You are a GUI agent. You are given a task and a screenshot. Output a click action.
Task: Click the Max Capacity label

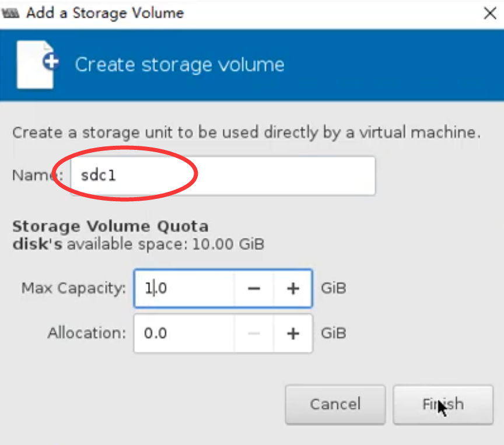[x=73, y=288]
